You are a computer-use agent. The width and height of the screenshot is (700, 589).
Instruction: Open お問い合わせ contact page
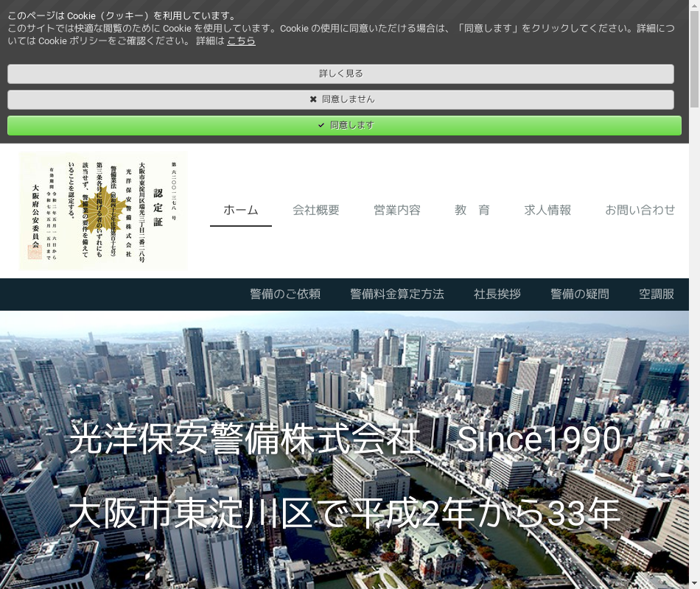point(640,210)
